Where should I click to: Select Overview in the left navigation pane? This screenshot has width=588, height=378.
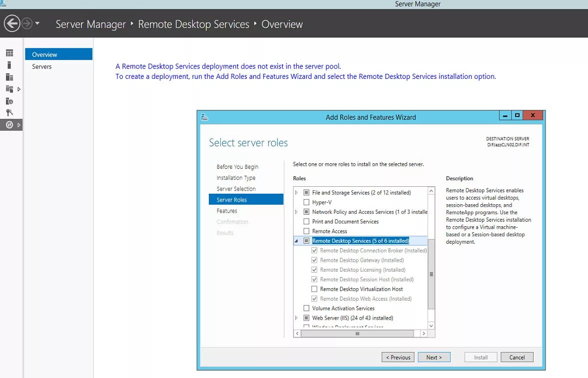(58, 54)
